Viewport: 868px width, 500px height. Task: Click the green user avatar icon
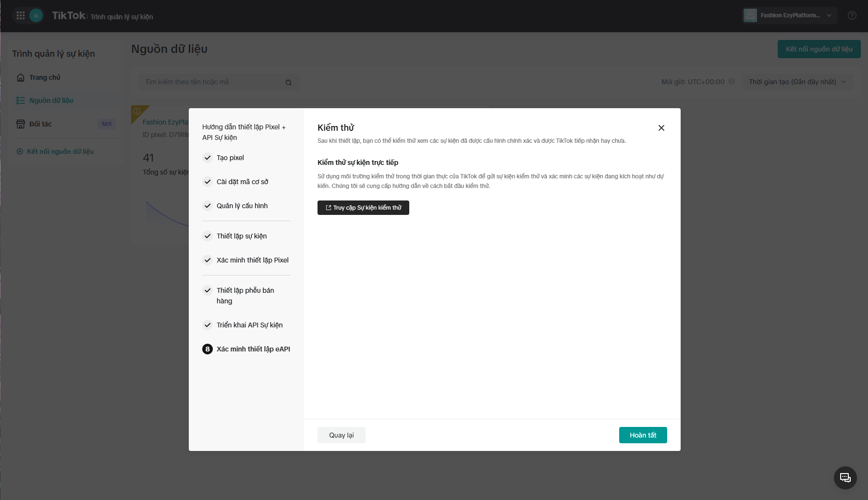(36, 15)
